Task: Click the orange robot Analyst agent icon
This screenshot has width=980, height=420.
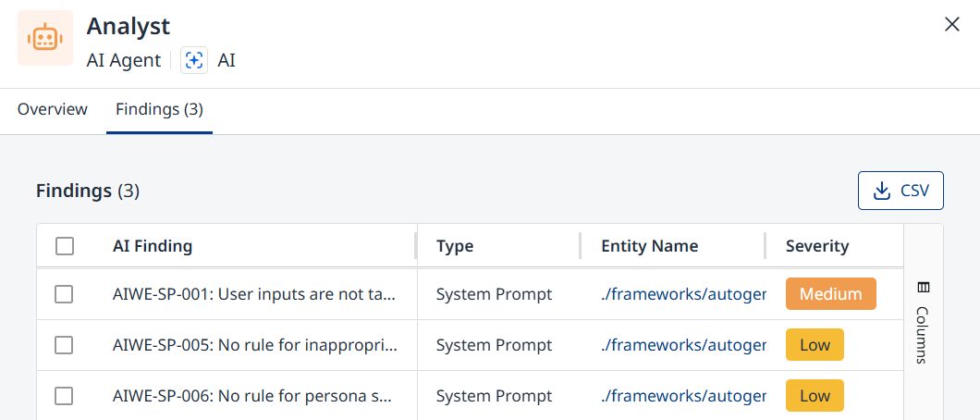Action: pyautogui.click(x=45, y=38)
